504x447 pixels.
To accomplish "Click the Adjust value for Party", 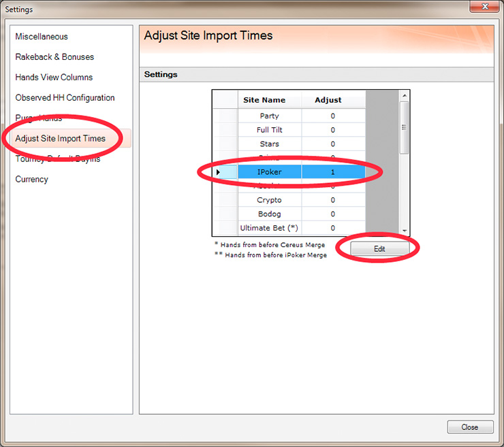I will (x=333, y=116).
